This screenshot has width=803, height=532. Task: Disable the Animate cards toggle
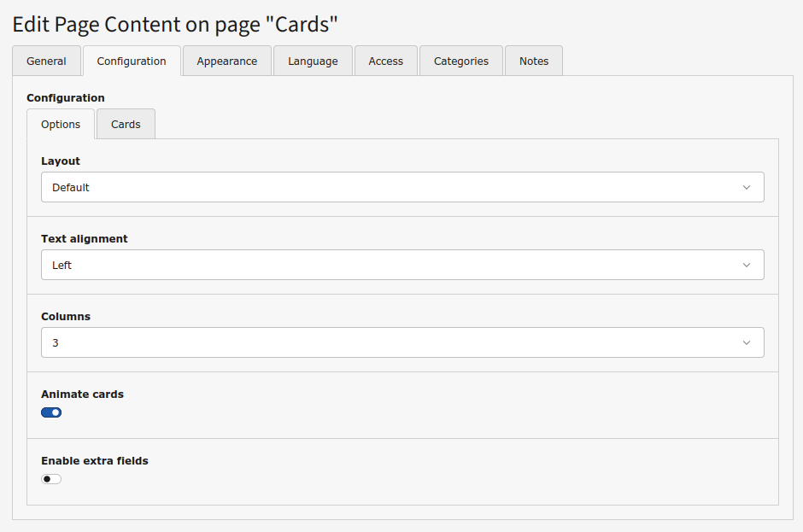51,412
